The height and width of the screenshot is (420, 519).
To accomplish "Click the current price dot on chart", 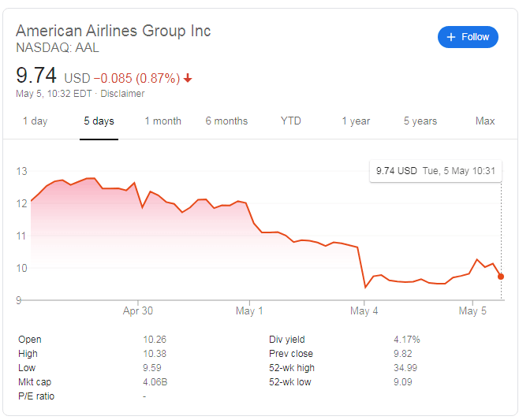I will click(501, 276).
